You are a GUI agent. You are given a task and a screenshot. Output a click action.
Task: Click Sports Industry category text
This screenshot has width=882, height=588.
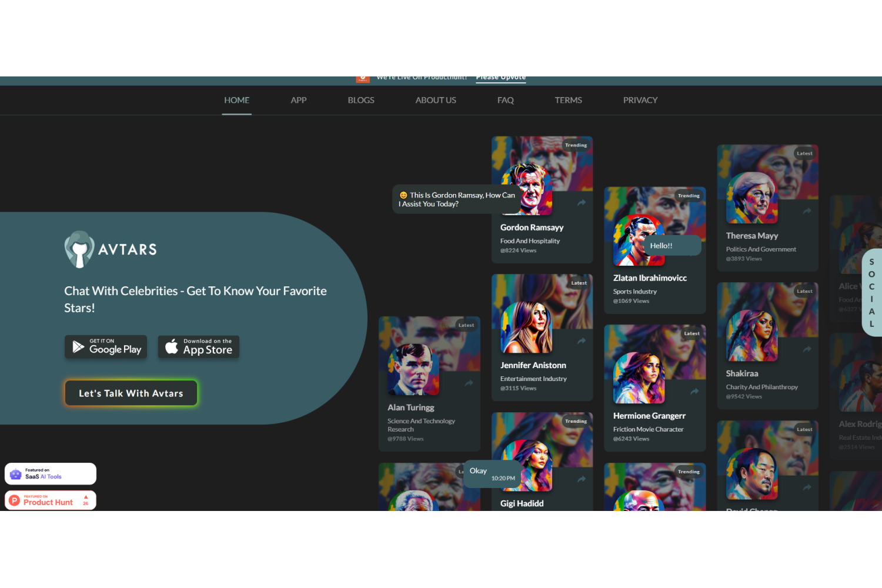point(635,292)
